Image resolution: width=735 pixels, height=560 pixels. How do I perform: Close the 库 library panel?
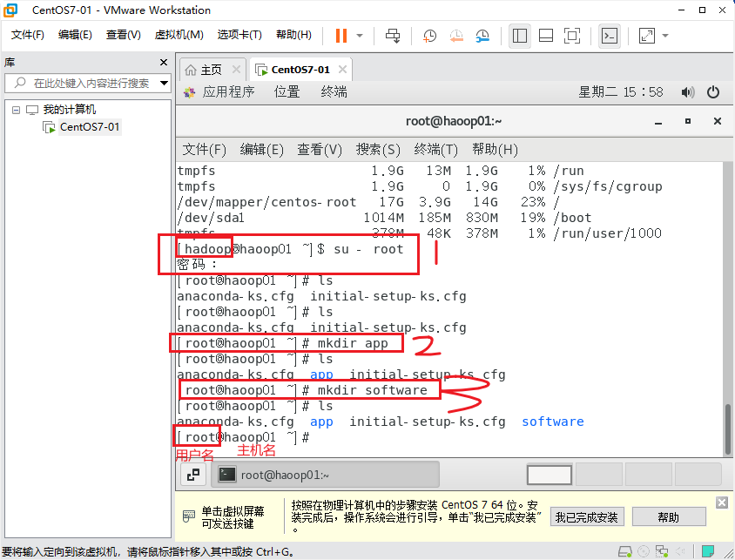coord(164,62)
